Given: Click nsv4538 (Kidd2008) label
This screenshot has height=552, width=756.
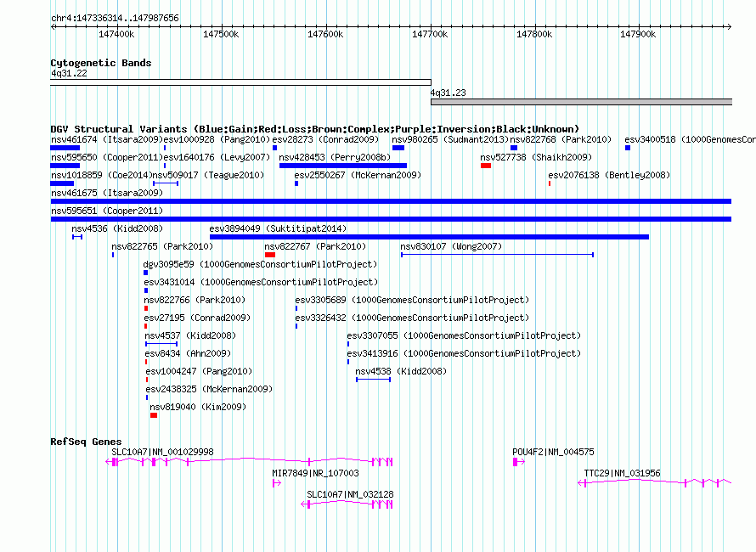Looking at the screenshot, I should (401, 372).
